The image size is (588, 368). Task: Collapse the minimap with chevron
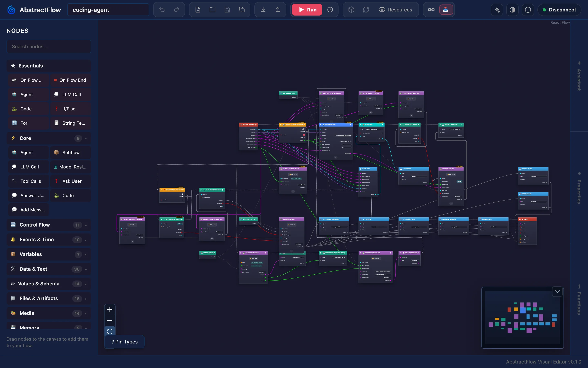(x=558, y=292)
